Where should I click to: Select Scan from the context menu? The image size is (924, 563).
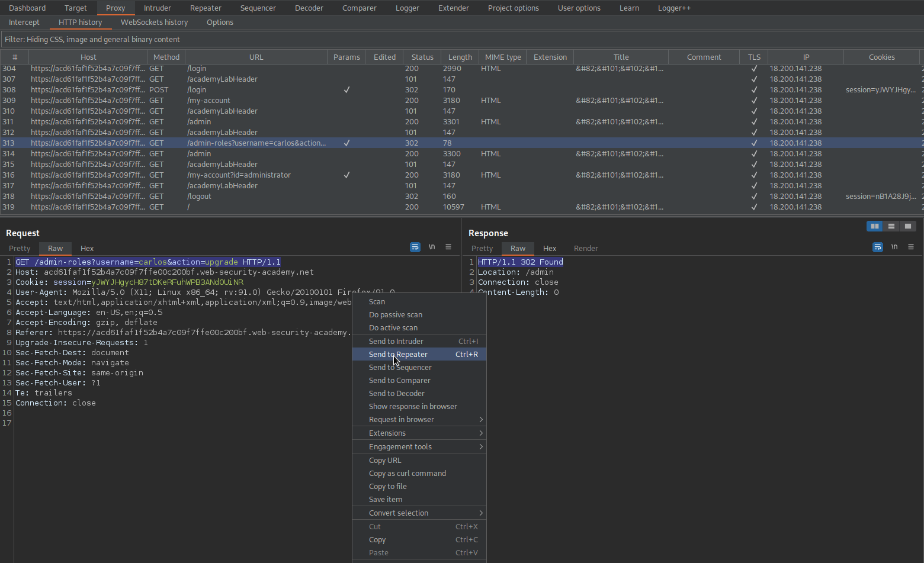(419, 302)
